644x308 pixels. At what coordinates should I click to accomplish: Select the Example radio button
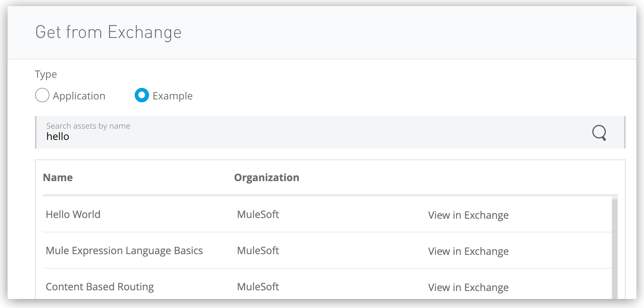tap(142, 95)
